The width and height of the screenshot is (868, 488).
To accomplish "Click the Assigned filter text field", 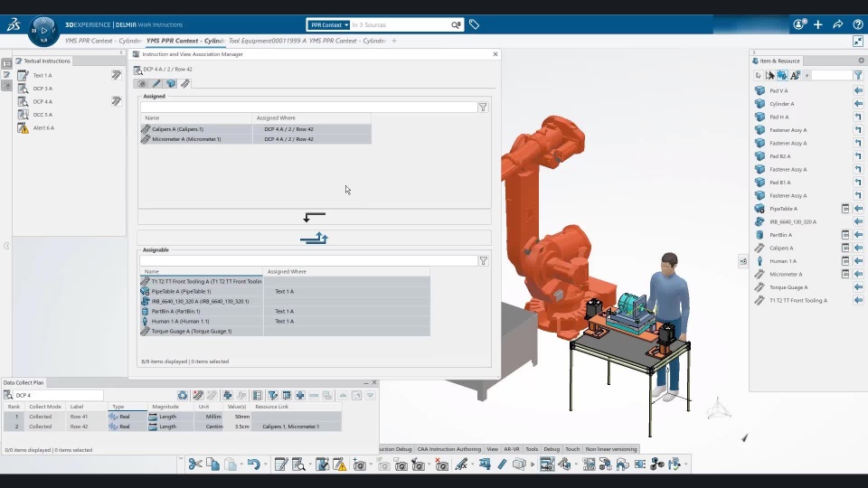I will coord(309,108).
